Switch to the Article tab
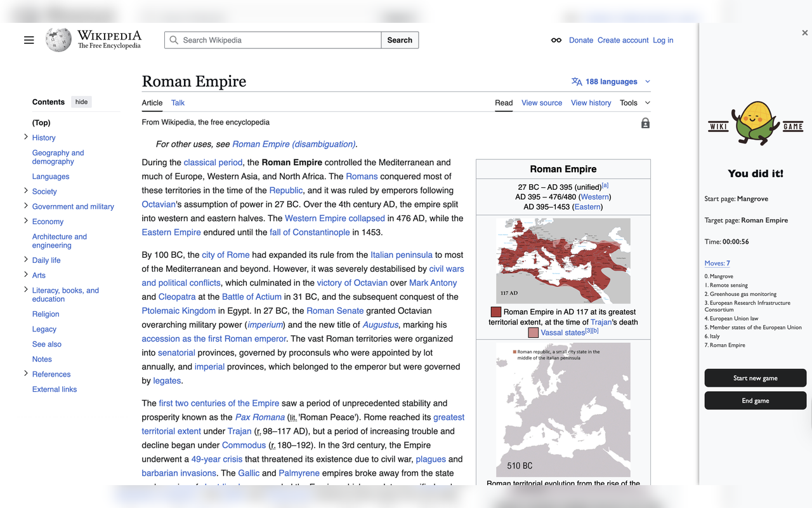The image size is (812, 508). [x=152, y=103]
